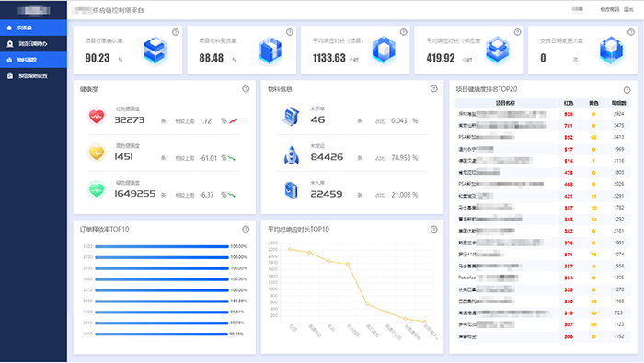Click the cube icon on 90.23 card
Screen dimensions: 644x363
point(155,51)
